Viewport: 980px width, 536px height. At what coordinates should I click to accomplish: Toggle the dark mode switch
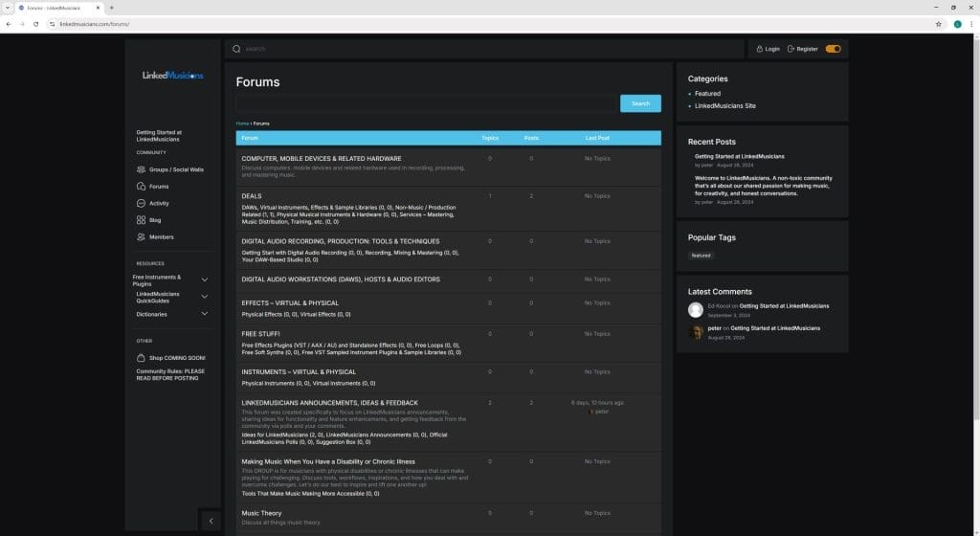[833, 49]
